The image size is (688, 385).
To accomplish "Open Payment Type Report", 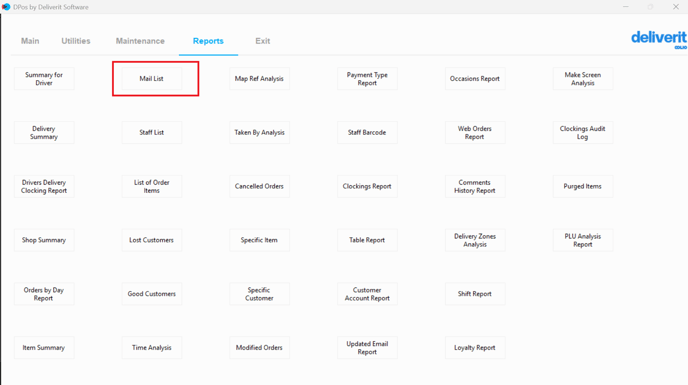I will click(367, 79).
